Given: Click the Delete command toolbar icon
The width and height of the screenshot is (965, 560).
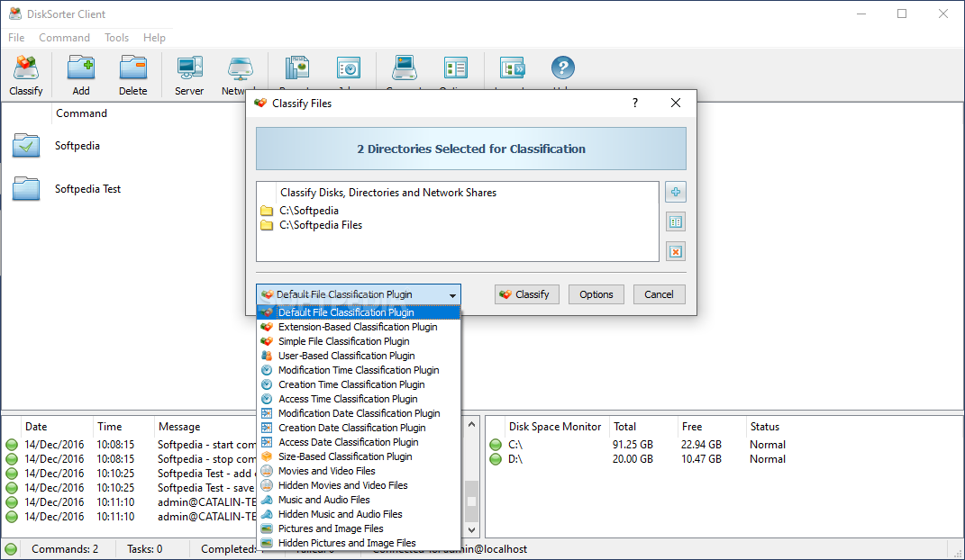Looking at the screenshot, I should pyautogui.click(x=133, y=68).
